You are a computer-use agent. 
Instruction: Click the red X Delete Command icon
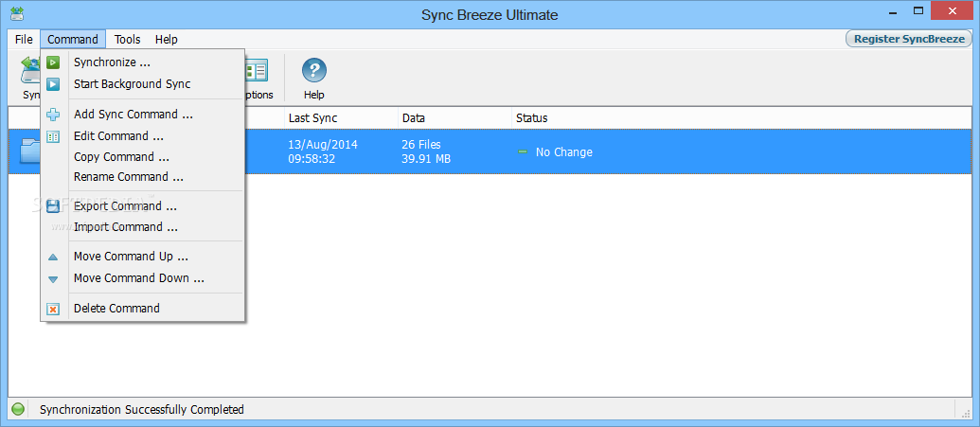tap(53, 309)
